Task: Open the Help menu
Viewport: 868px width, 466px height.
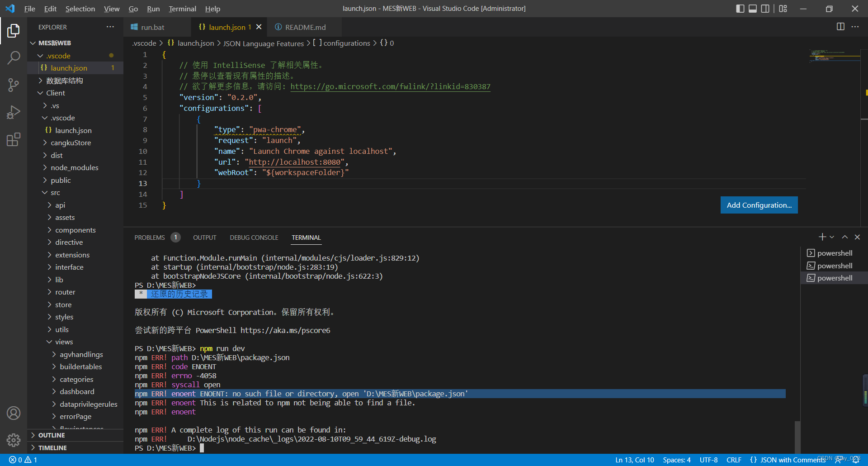Action: click(x=212, y=9)
